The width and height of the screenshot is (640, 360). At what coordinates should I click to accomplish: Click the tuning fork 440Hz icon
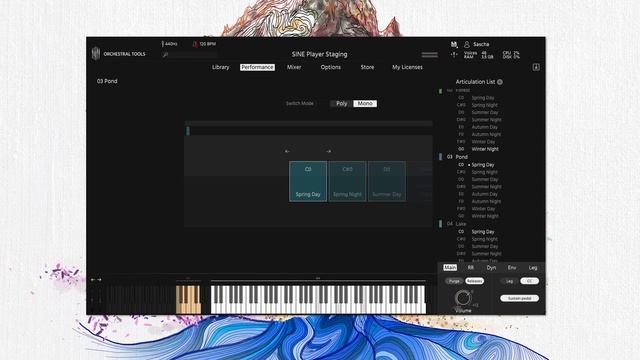coord(162,44)
